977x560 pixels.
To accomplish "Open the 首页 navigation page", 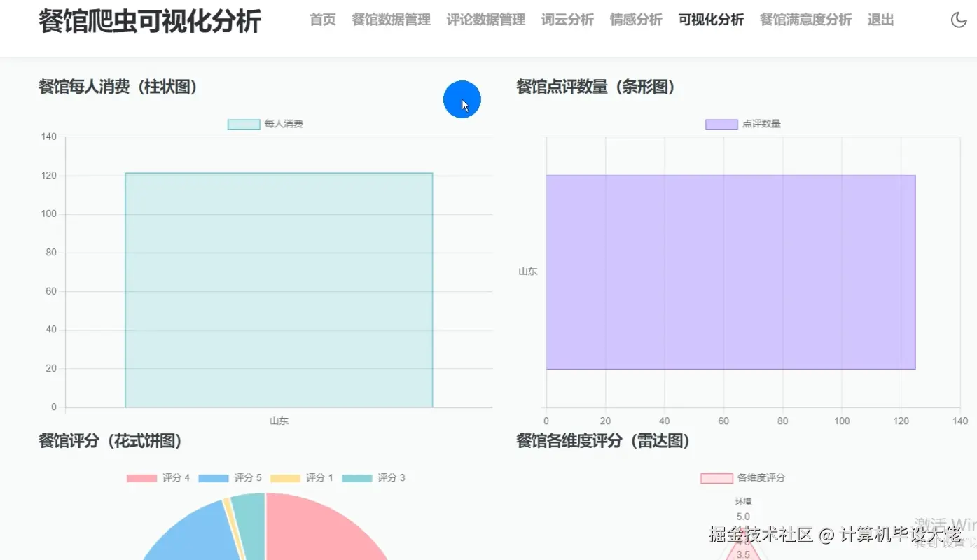I will (x=322, y=20).
